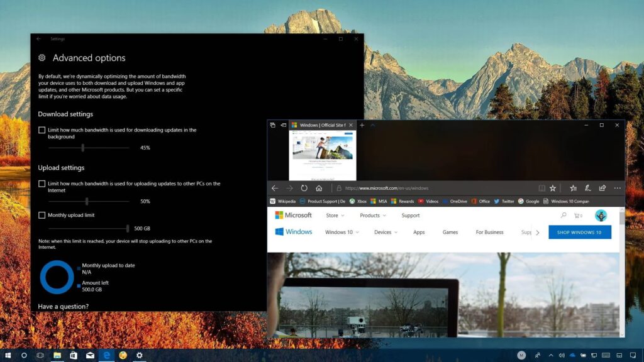This screenshot has height=362, width=644.
Task: Open the Devices dropdown menu
Action: pos(386,232)
